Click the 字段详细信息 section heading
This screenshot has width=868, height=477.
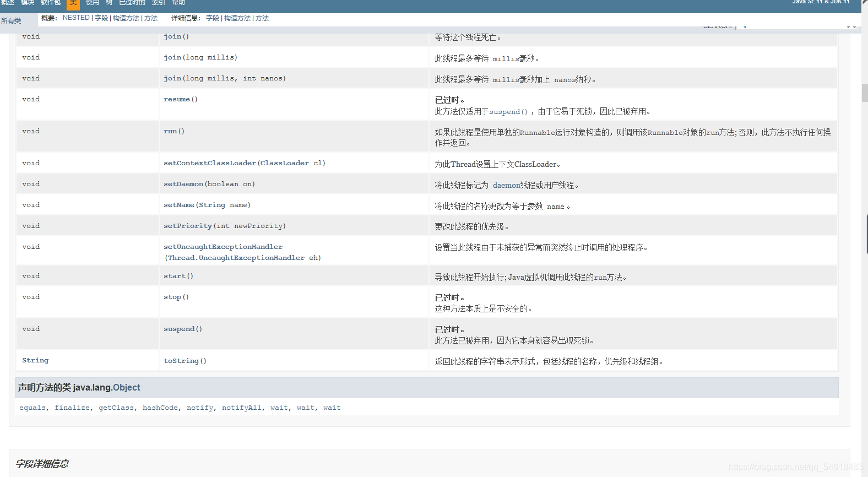42,464
